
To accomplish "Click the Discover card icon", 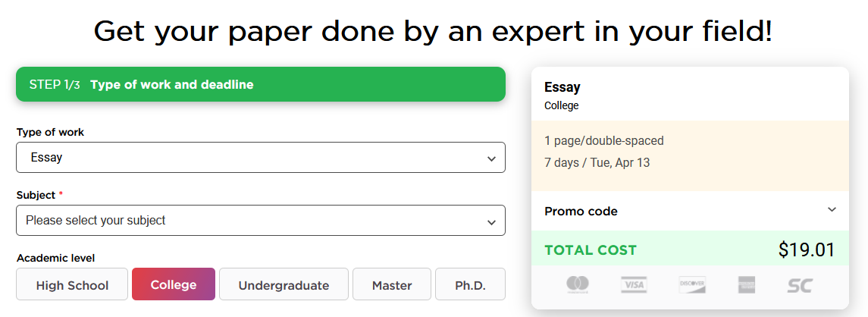I will pyautogui.click(x=691, y=284).
